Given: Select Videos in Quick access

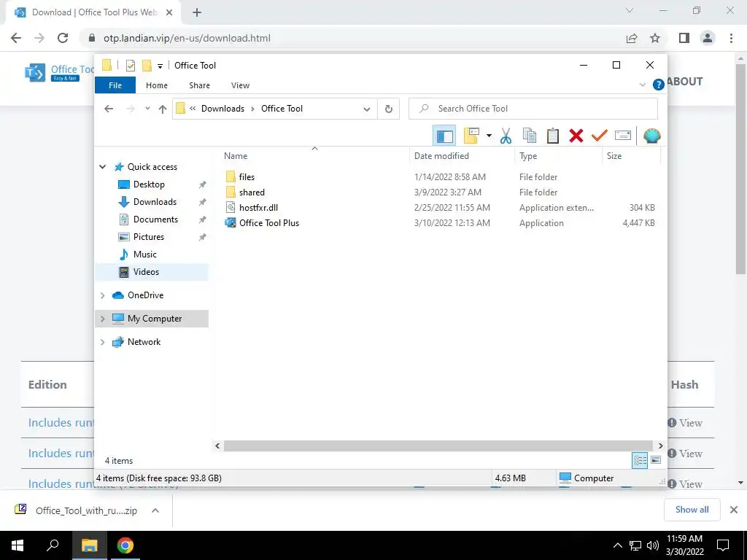Looking at the screenshot, I should (146, 272).
